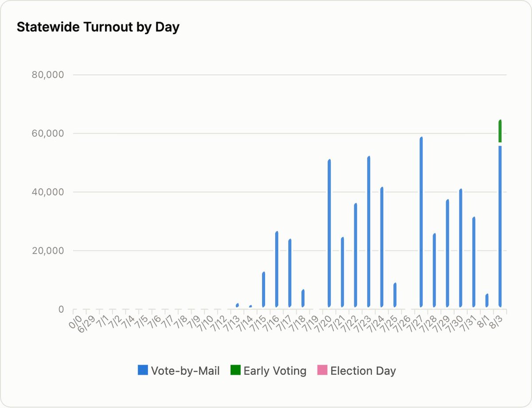Select the green Early Voting bar segment on 8/3
Image resolution: width=532 pixels, height=408 pixels.
500,131
